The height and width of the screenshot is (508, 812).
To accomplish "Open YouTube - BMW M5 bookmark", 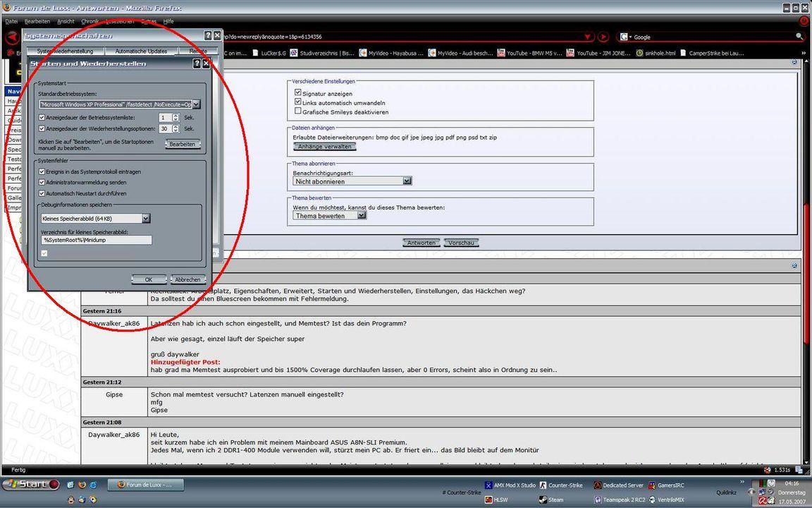I will [x=530, y=53].
